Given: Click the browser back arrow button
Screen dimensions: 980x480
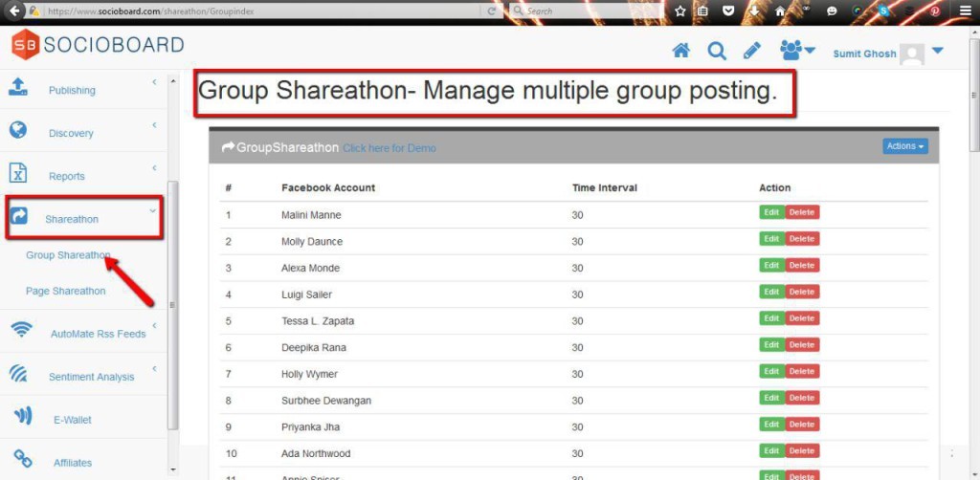Looking at the screenshot, I should [x=14, y=11].
